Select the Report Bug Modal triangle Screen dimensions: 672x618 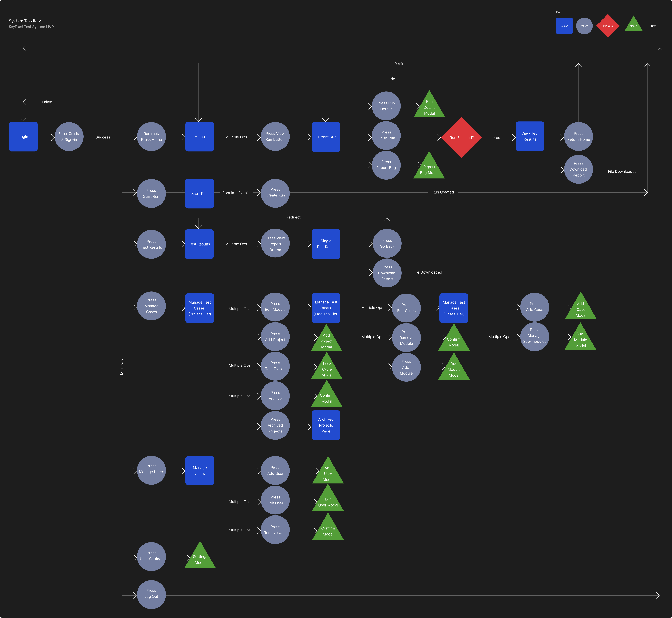(x=429, y=169)
